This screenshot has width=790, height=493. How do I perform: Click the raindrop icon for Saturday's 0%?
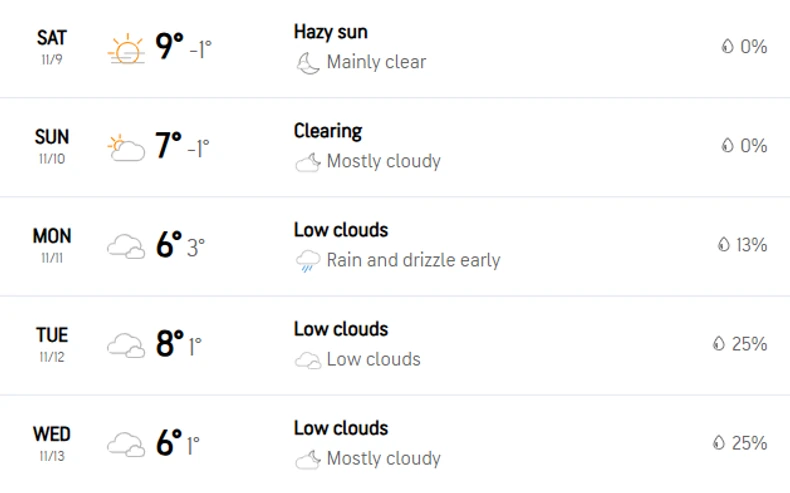click(x=728, y=47)
